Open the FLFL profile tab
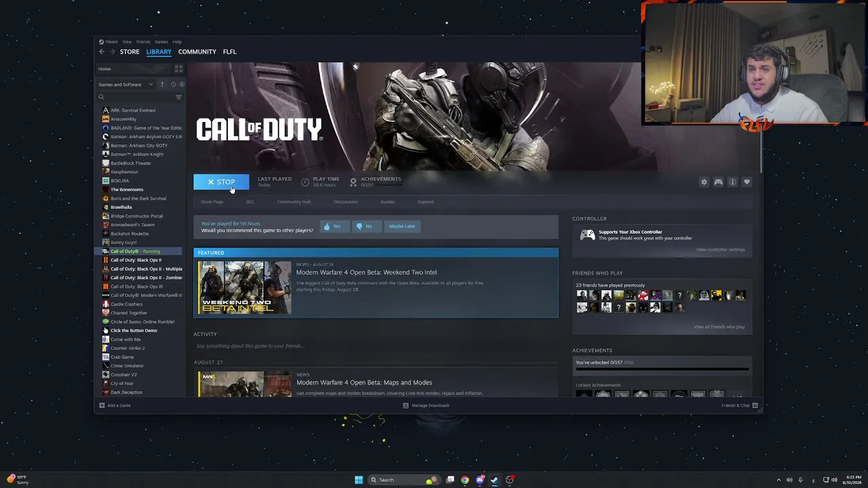Screen dimensions: 868x488 click(230, 52)
